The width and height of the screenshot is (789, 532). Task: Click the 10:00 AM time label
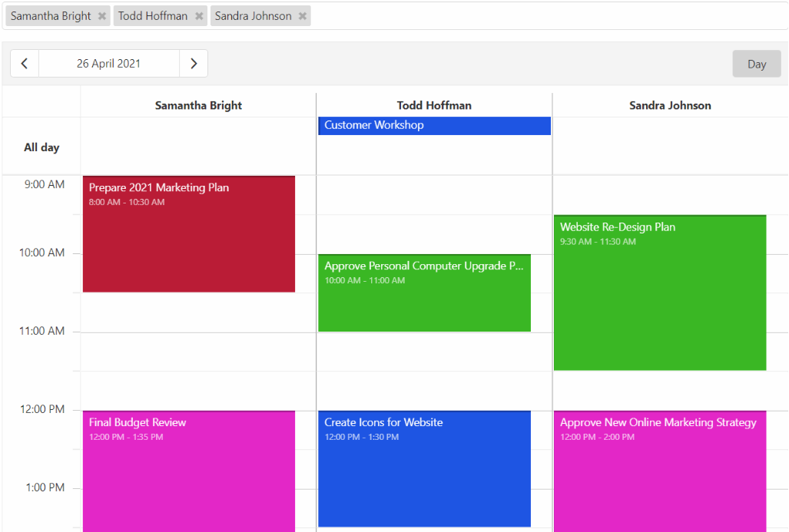[41, 253]
